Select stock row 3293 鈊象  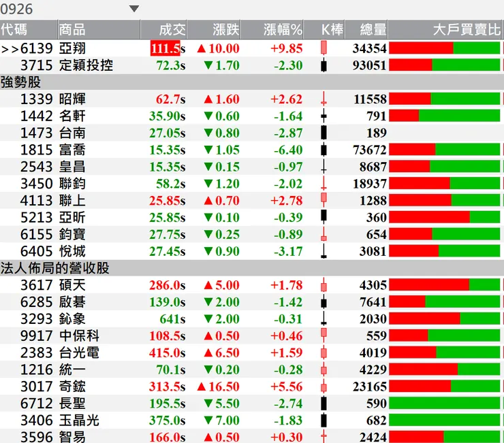252,319
